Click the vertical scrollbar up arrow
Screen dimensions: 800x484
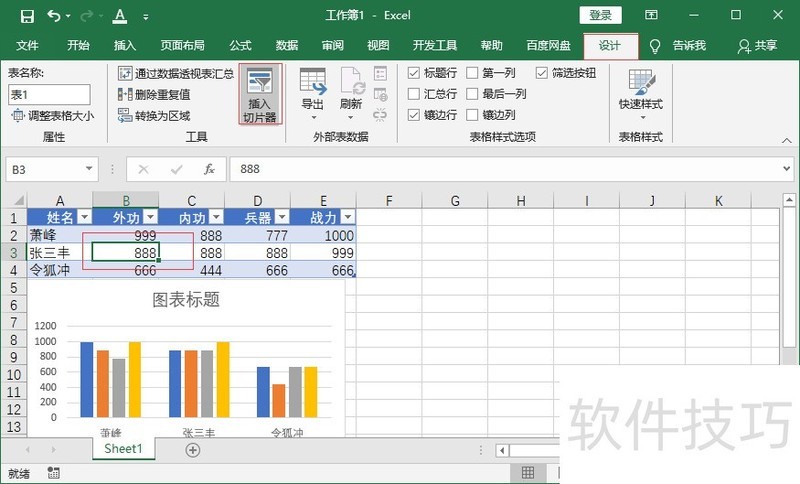click(789, 200)
